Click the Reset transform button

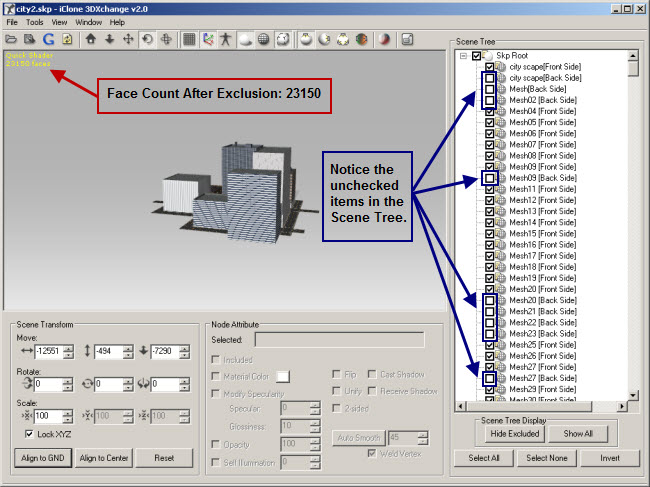pyautogui.click(x=164, y=458)
